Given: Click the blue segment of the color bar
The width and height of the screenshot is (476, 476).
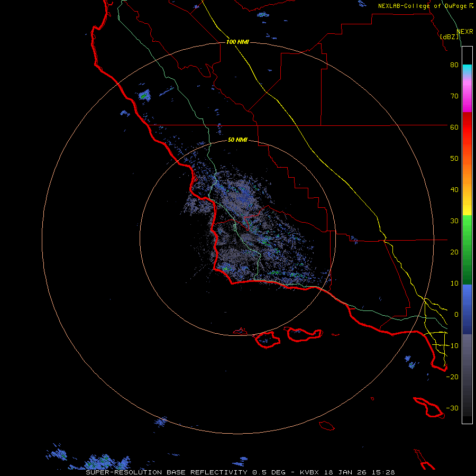Looking at the screenshot, I should pos(467,309).
